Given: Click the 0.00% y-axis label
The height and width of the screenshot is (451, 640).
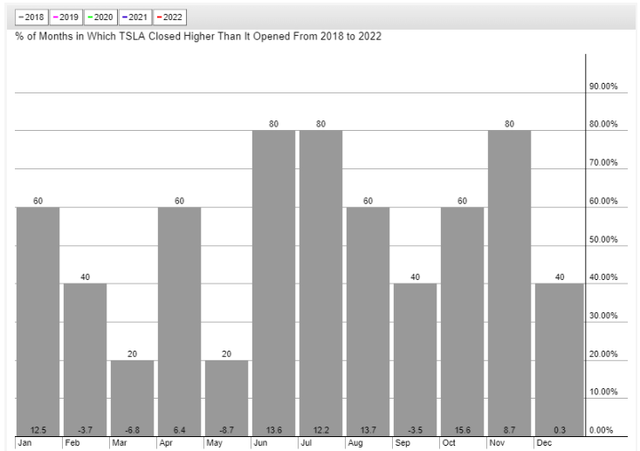Looking at the screenshot, I should (x=601, y=430).
